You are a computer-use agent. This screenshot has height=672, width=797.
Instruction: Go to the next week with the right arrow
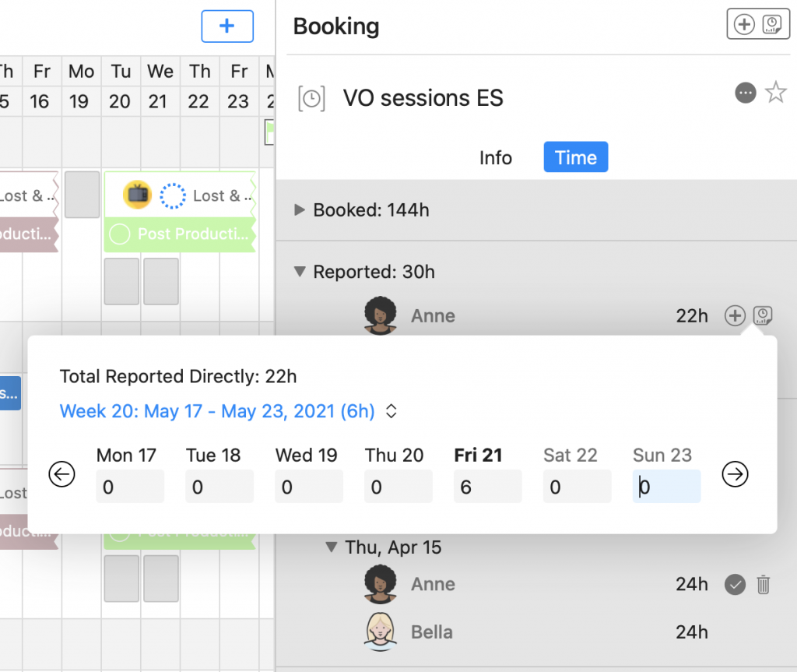click(735, 474)
